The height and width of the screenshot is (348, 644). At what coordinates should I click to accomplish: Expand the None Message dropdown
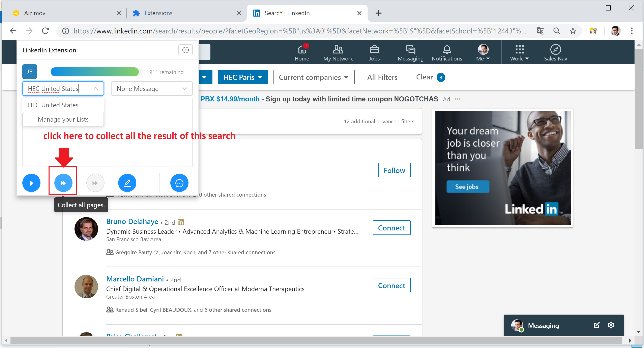tap(151, 89)
